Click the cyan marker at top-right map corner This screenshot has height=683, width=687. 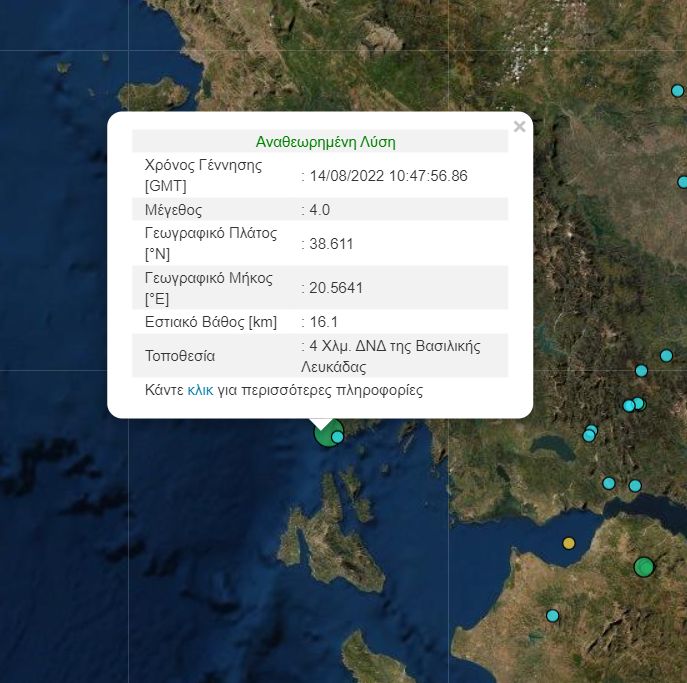677,91
